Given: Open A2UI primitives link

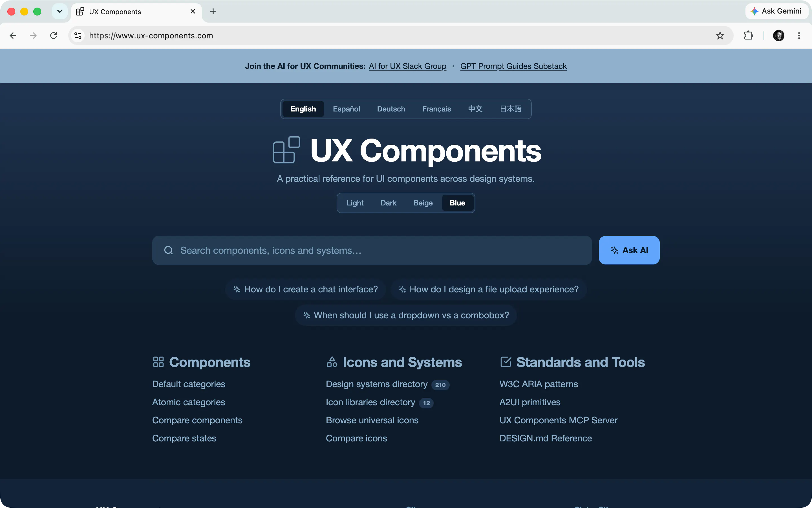Looking at the screenshot, I should [530, 402].
